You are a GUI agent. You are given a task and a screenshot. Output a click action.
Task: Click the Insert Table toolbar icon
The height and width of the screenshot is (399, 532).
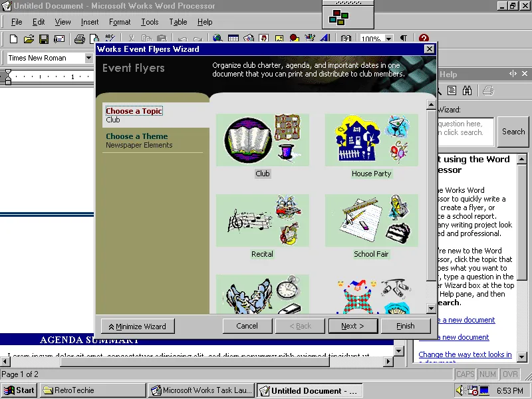pyautogui.click(x=232, y=38)
